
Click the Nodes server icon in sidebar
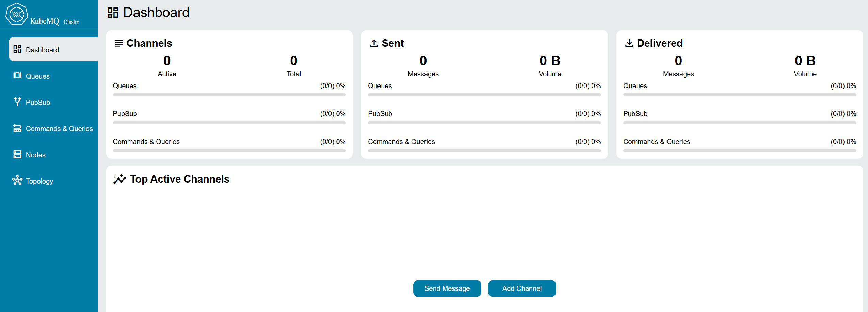point(17,154)
